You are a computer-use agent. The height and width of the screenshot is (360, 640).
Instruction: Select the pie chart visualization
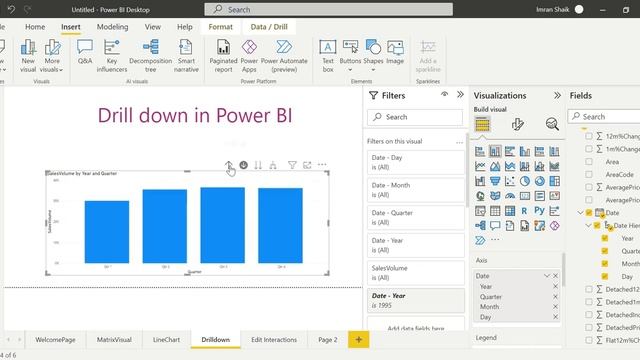(x=525, y=181)
